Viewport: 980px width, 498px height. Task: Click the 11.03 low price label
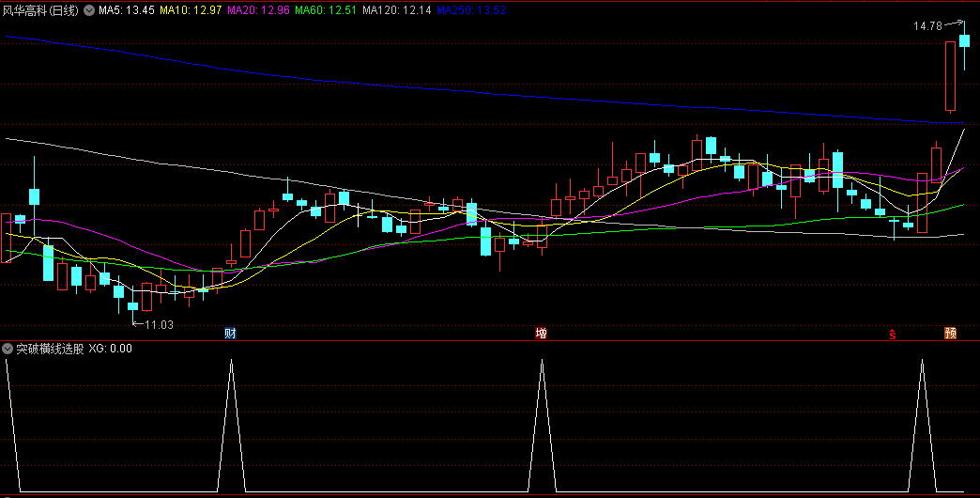(x=160, y=325)
